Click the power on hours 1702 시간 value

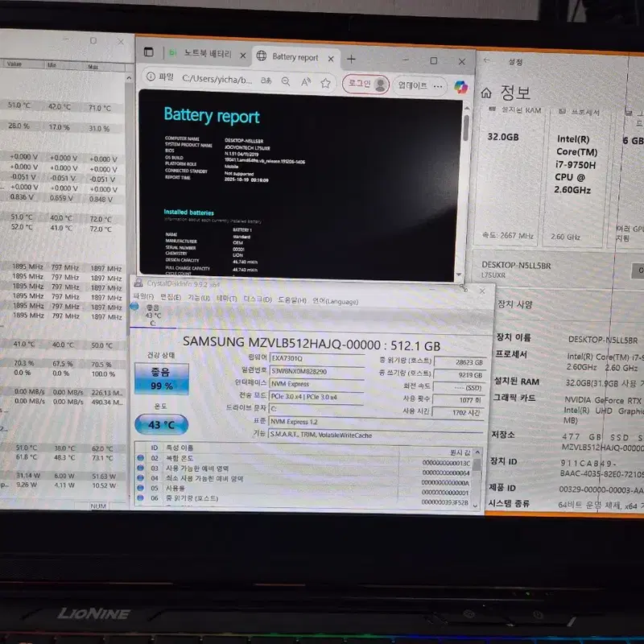pos(457,412)
